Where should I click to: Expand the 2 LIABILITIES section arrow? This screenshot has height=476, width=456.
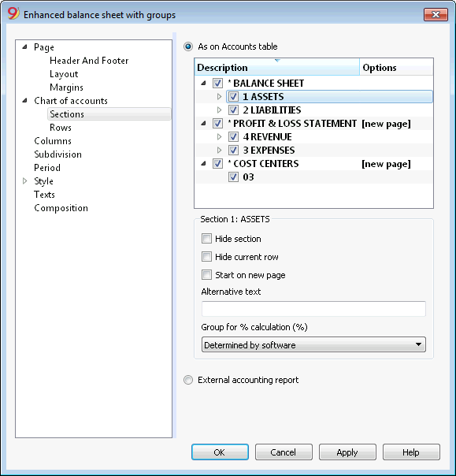pyautogui.click(x=220, y=110)
